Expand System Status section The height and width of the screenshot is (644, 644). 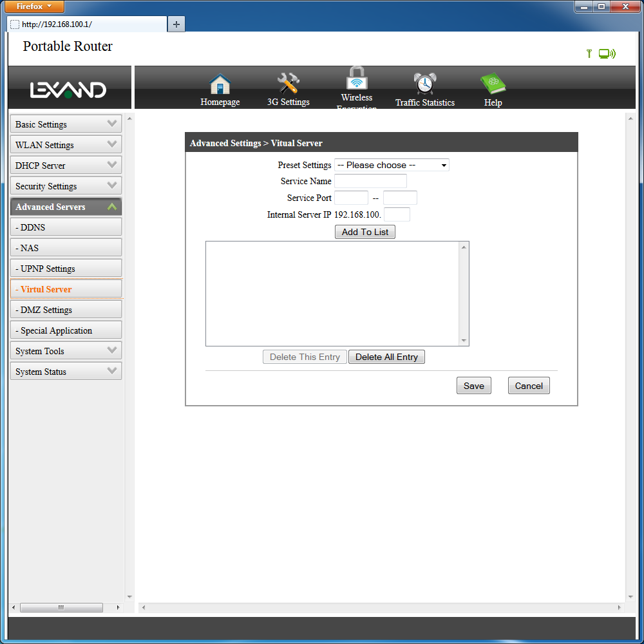[x=66, y=372]
